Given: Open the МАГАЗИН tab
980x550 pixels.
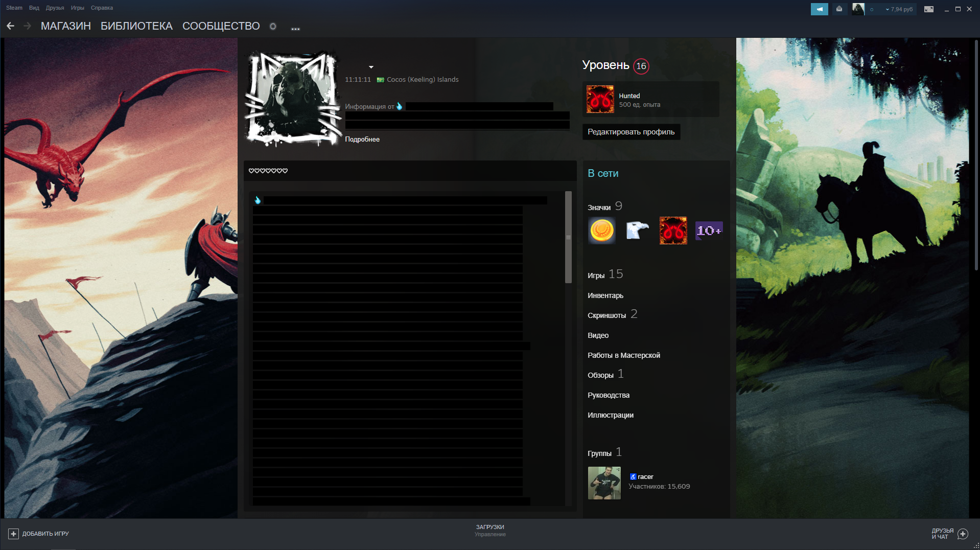Looking at the screenshot, I should pyautogui.click(x=66, y=26).
